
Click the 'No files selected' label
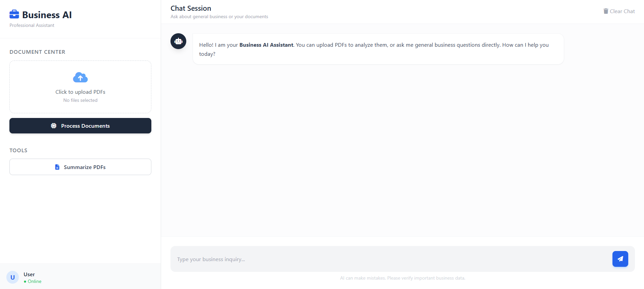(x=80, y=100)
